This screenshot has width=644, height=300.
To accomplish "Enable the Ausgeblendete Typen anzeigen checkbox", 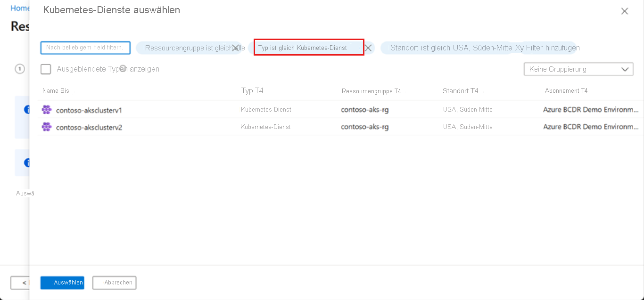I will pos(46,69).
